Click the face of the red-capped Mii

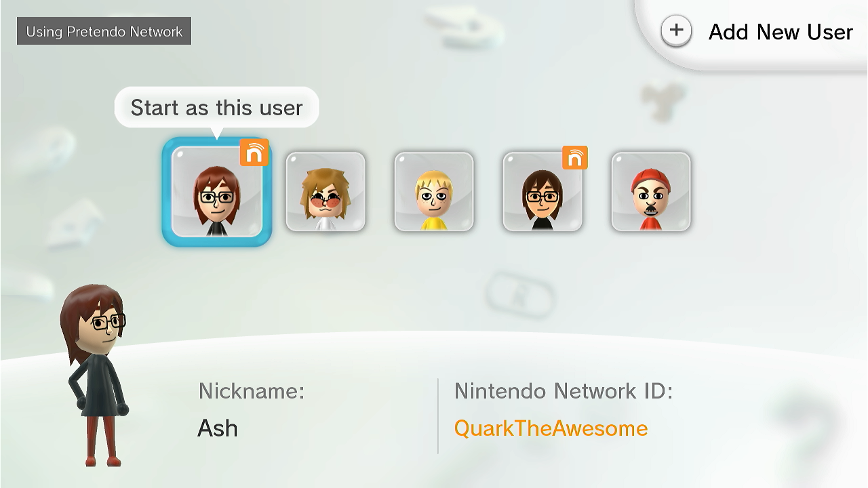click(x=651, y=200)
